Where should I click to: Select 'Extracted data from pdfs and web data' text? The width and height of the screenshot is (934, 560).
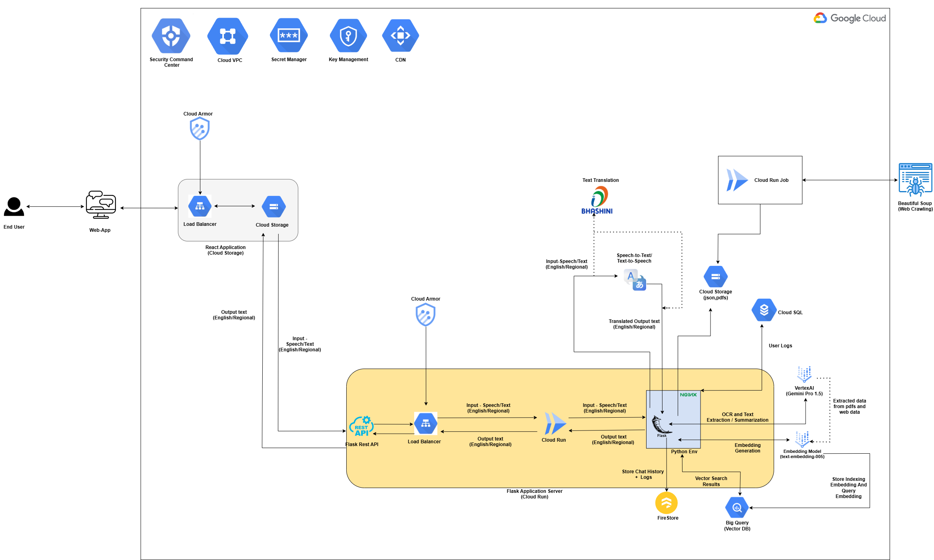(850, 407)
